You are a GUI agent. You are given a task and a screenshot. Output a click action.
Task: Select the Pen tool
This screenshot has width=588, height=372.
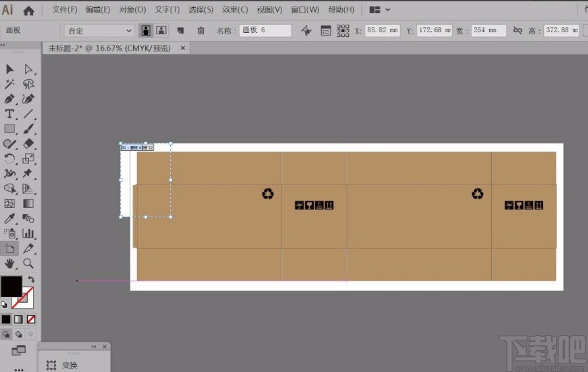[x=10, y=99]
